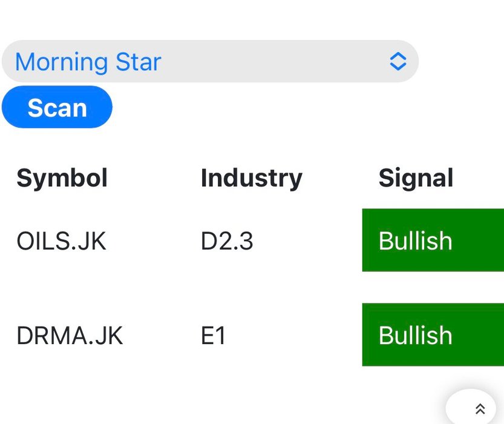Click the Signal column header

pos(416,178)
